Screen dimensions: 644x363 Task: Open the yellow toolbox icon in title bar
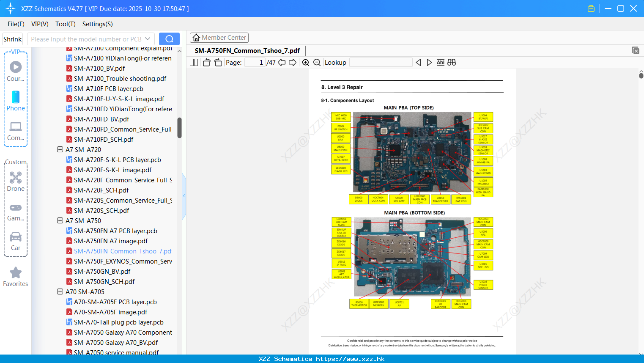tap(591, 8)
